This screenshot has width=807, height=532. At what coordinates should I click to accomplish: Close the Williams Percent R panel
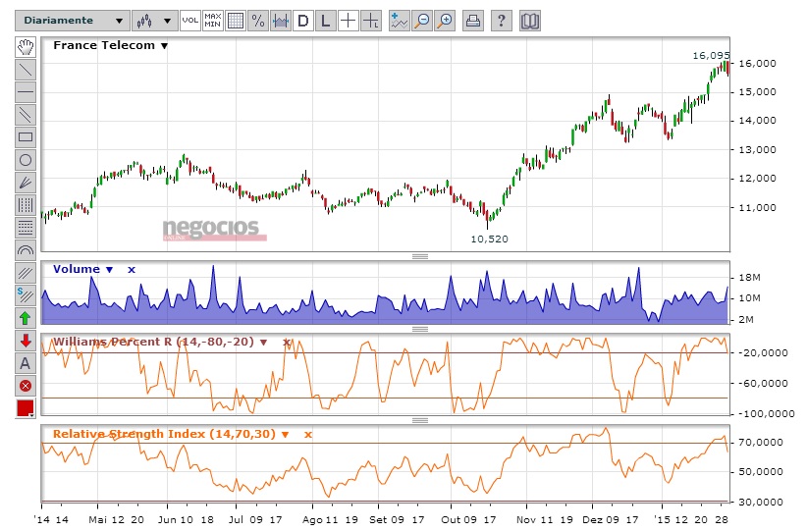click(287, 343)
